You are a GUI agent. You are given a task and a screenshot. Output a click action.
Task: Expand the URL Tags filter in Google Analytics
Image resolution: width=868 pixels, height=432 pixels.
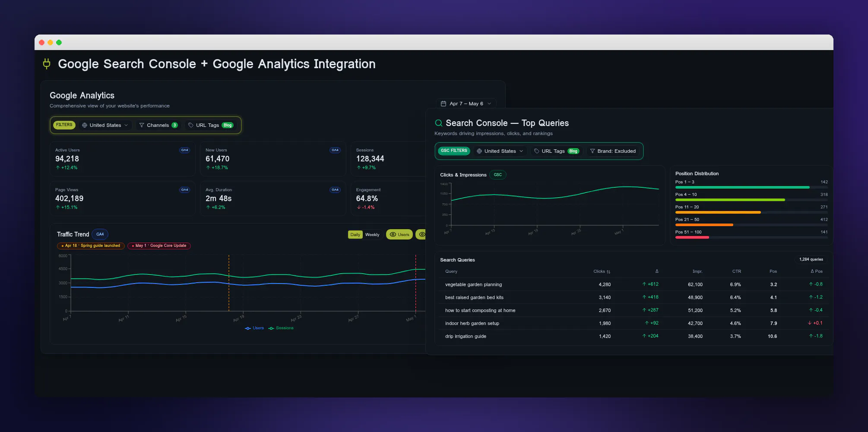point(211,125)
